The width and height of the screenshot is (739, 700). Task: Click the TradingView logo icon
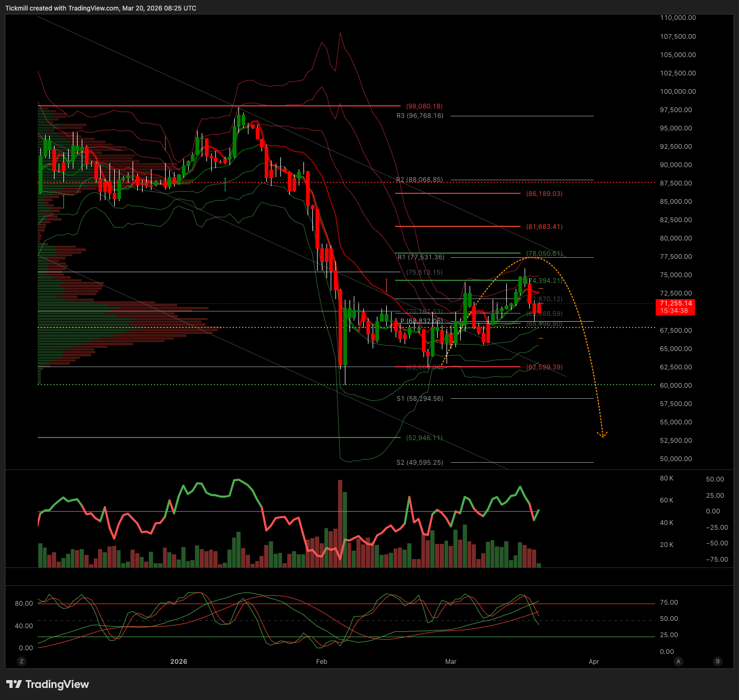pyautogui.click(x=14, y=684)
